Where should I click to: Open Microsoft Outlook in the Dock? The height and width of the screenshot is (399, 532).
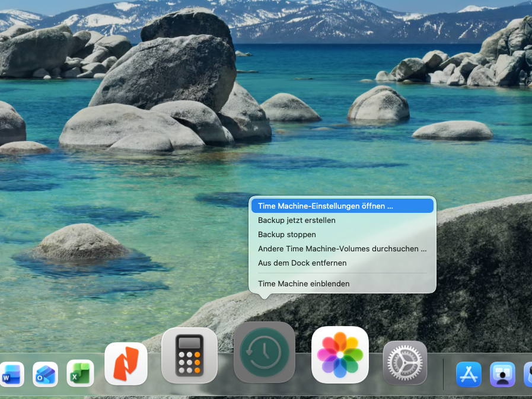(x=46, y=374)
